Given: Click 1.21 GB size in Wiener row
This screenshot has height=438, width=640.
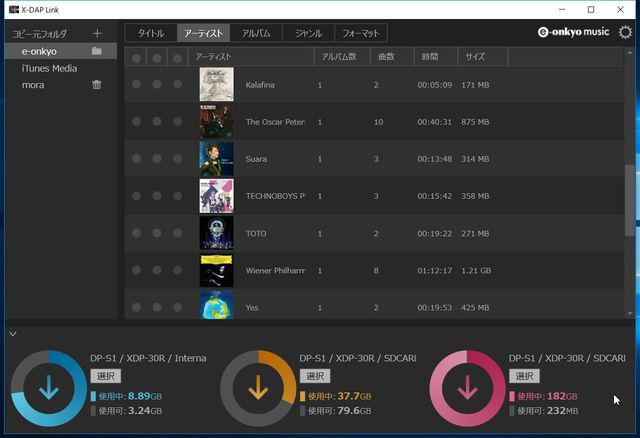Looking at the screenshot, I should click(x=476, y=271).
